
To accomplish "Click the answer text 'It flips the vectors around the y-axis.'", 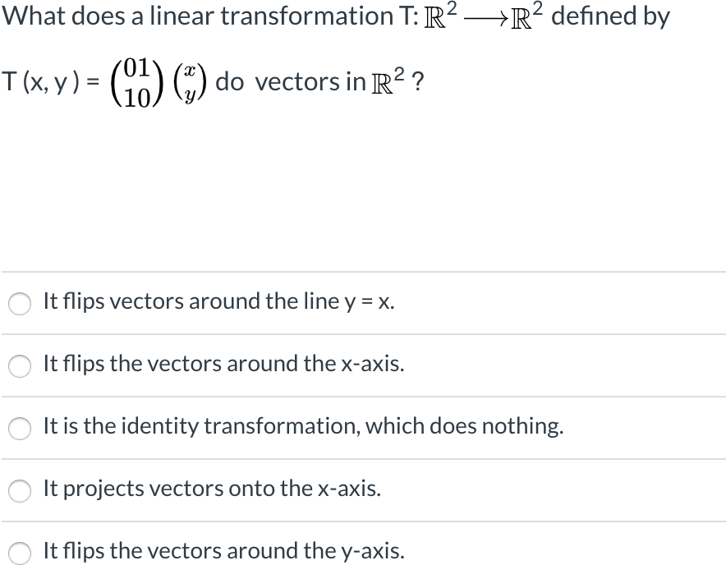I will [223, 551].
